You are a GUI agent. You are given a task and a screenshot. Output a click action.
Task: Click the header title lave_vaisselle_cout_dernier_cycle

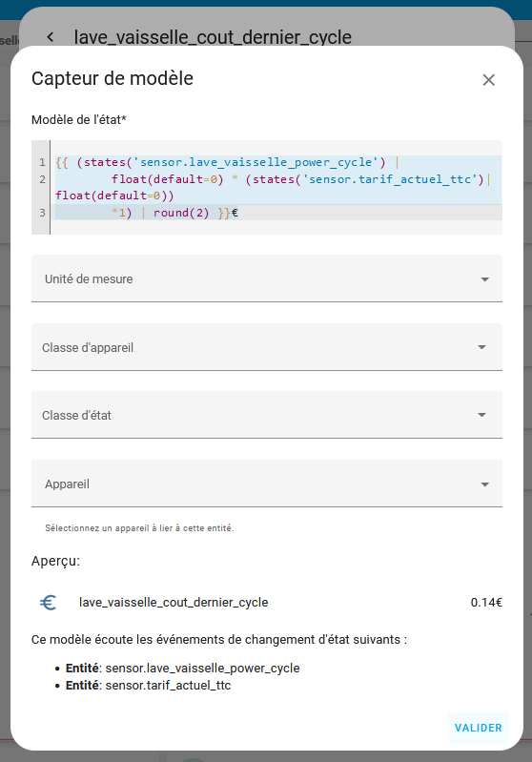213,37
